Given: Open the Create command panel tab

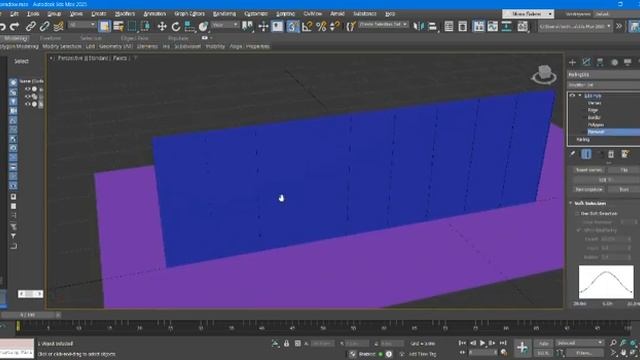Looking at the screenshot, I should tap(572, 62).
